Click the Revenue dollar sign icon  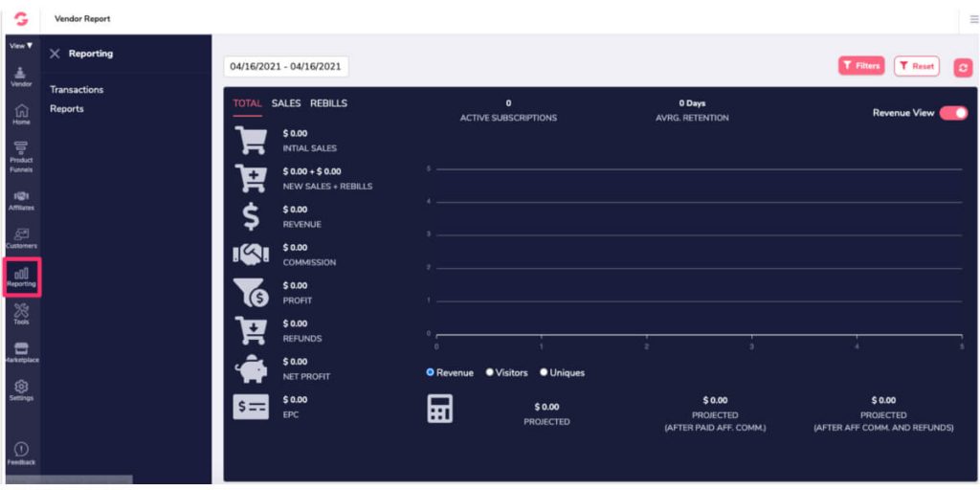(x=251, y=217)
